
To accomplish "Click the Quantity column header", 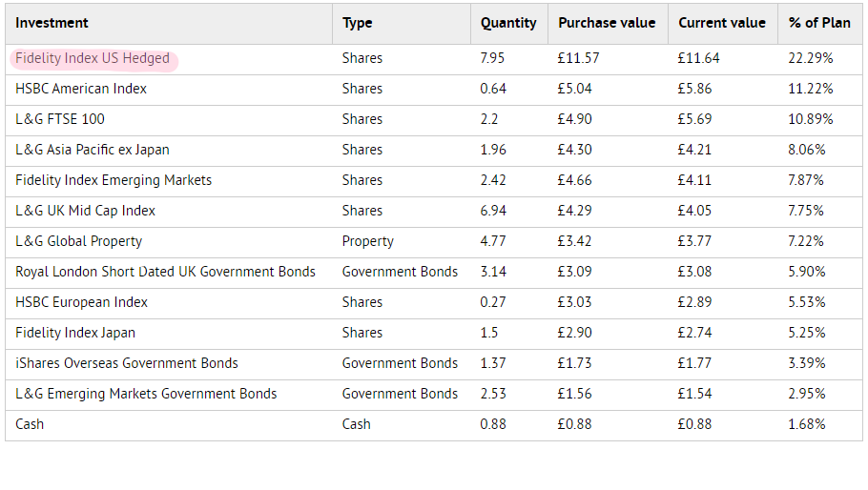I will coord(508,23).
